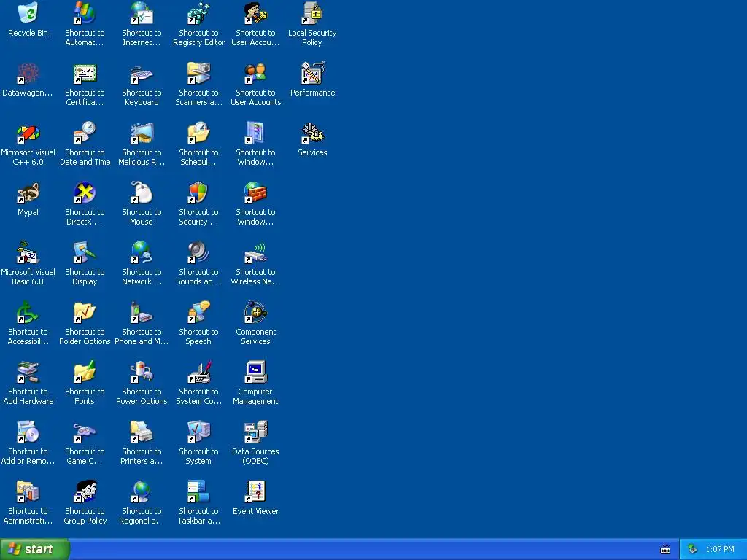Select the Shortcut to Network icon

click(x=142, y=252)
